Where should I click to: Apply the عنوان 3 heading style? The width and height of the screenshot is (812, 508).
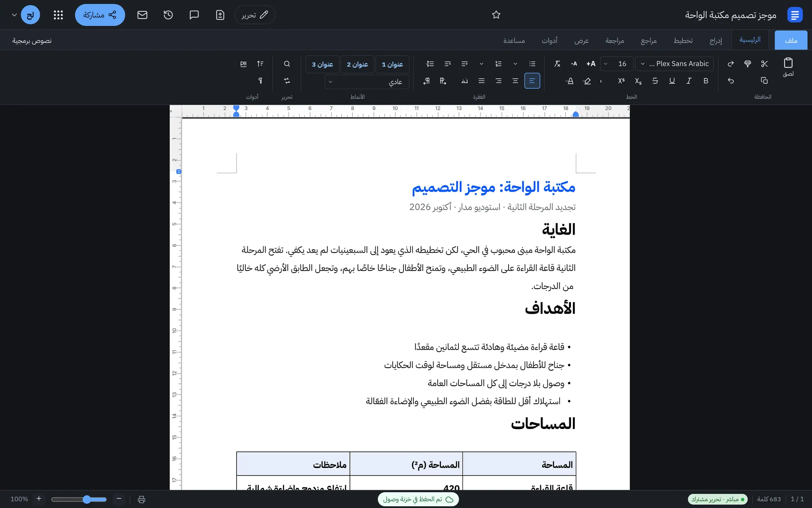pos(322,64)
